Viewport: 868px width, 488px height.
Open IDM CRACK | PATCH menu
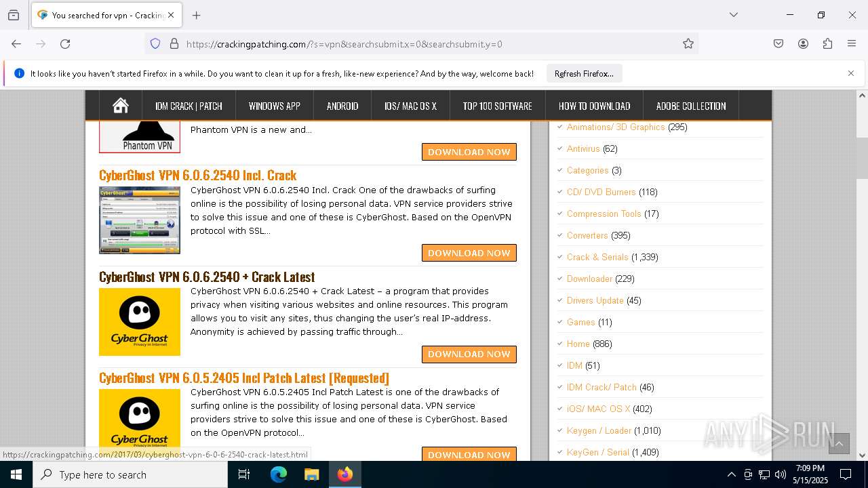tap(189, 106)
